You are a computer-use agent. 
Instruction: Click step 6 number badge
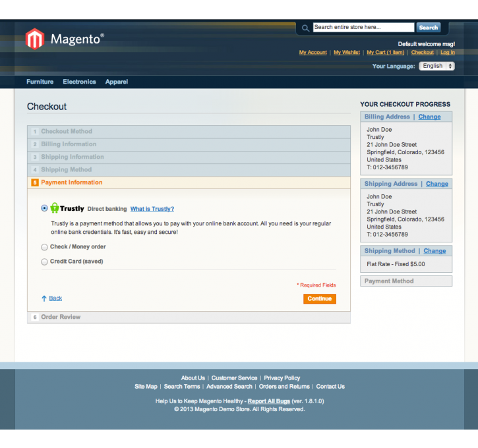pos(35,317)
